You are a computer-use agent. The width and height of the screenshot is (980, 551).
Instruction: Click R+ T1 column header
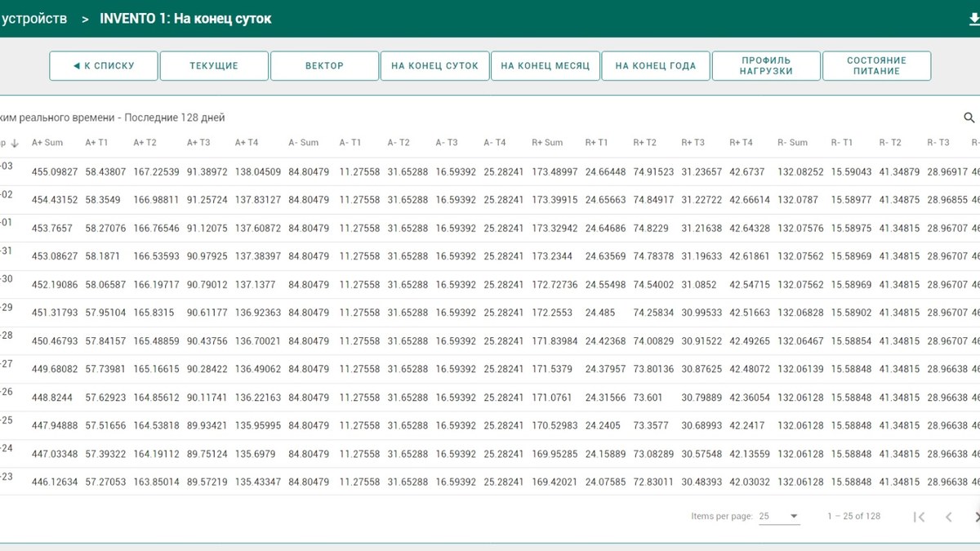tap(597, 143)
